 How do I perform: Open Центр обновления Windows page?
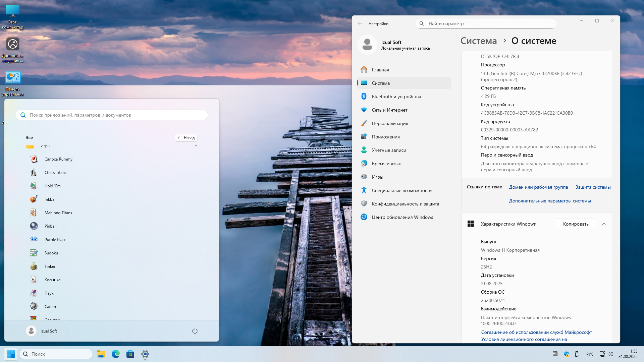coord(404,217)
